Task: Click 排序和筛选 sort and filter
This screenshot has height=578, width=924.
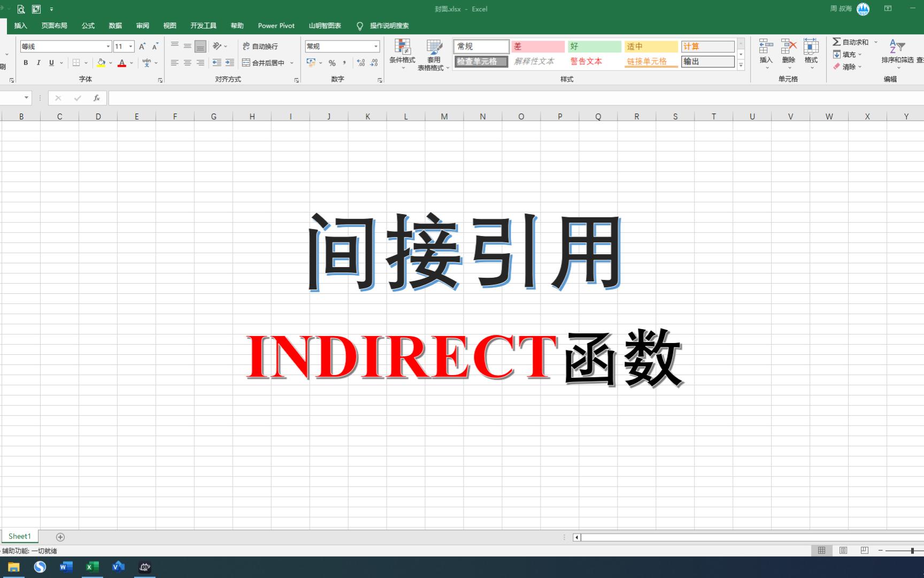Action: pyautogui.click(x=897, y=54)
